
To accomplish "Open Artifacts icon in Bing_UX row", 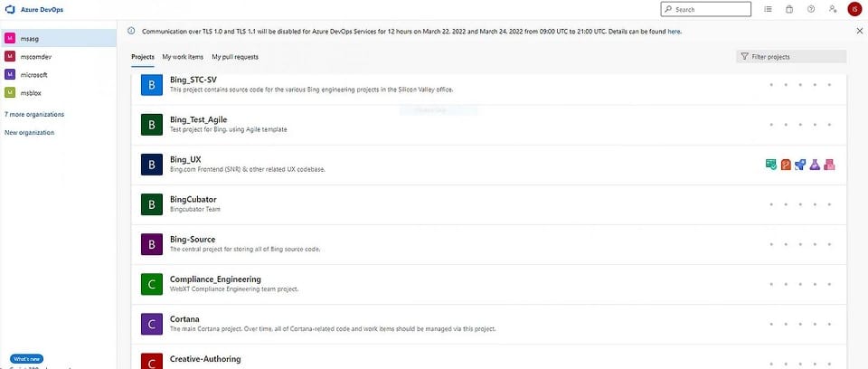I will (829, 165).
